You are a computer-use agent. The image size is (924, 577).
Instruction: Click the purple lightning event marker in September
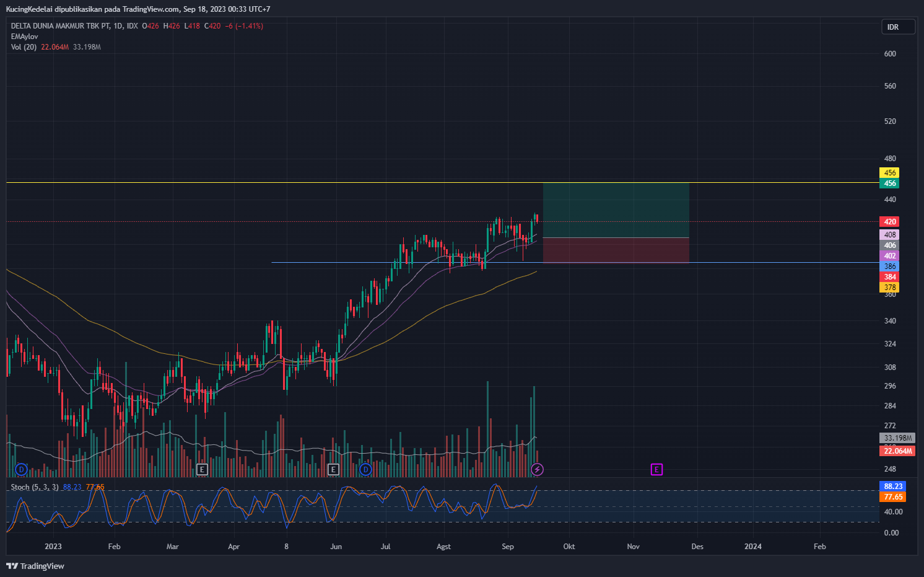[x=537, y=469]
